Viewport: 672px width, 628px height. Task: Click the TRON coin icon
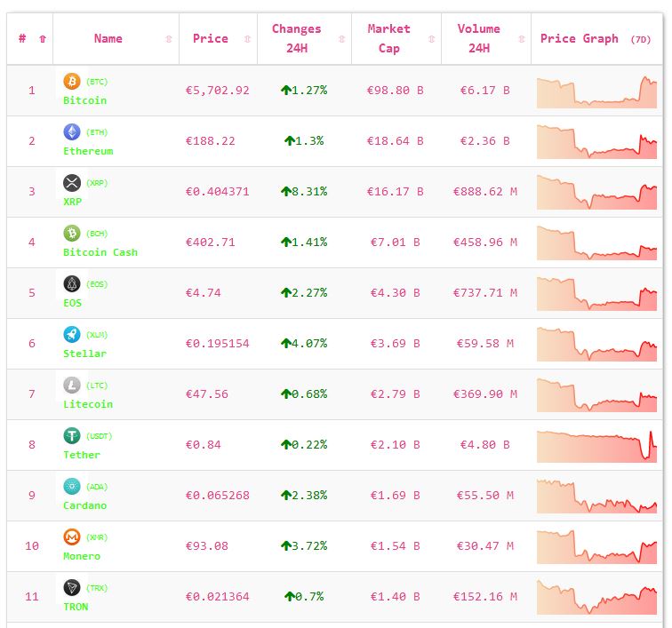coord(71,588)
